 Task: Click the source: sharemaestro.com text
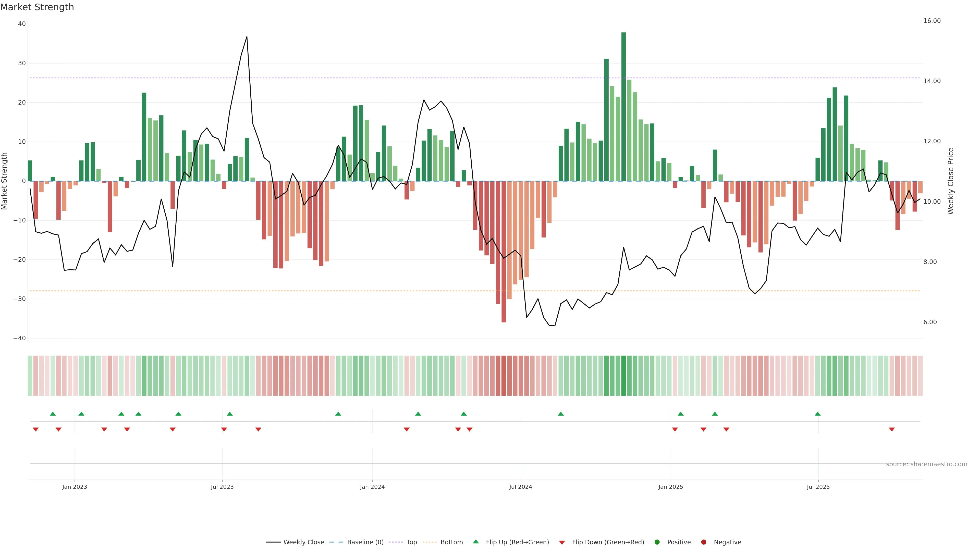point(926,464)
